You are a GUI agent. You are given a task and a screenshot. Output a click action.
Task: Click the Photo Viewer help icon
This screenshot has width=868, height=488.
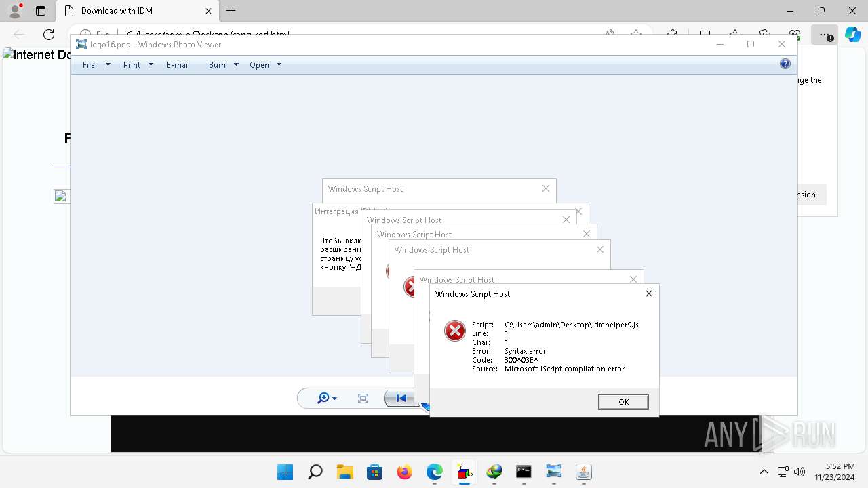[x=785, y=64]
